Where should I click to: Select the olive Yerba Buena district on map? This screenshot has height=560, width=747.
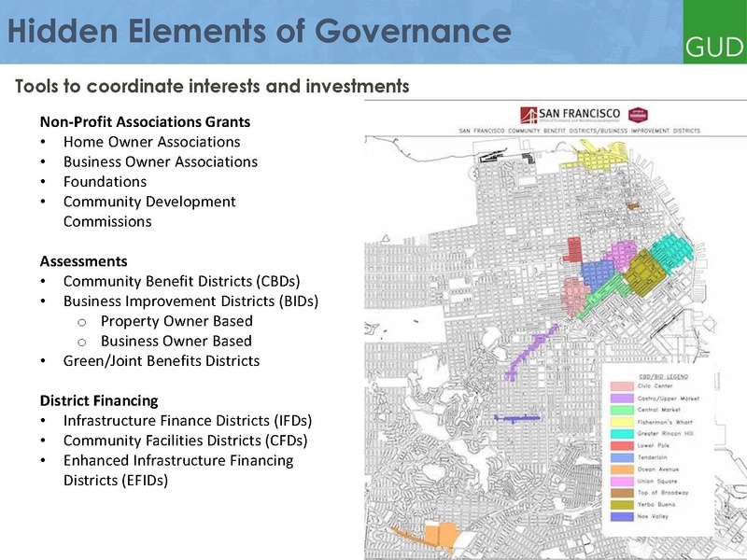tap(642, 273)
